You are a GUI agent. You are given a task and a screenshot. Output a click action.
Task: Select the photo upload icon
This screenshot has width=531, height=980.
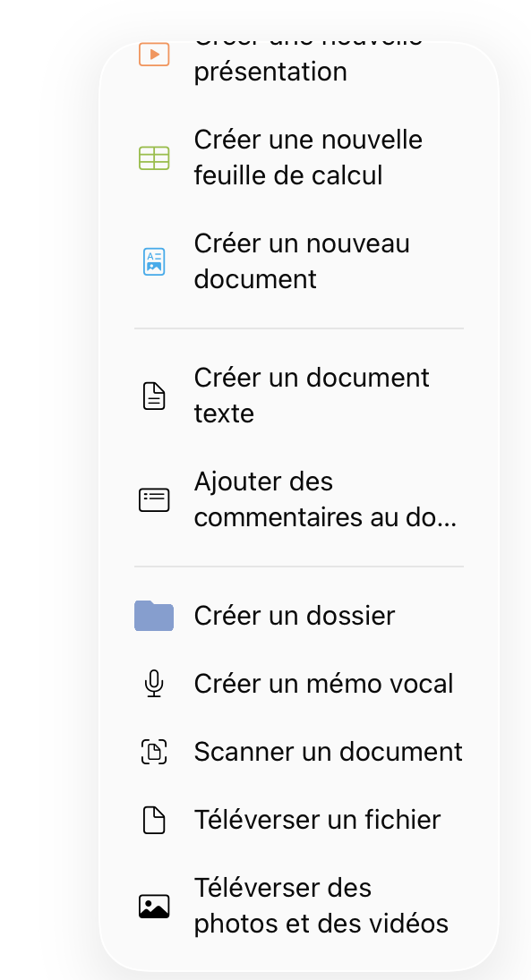[154, 905]
